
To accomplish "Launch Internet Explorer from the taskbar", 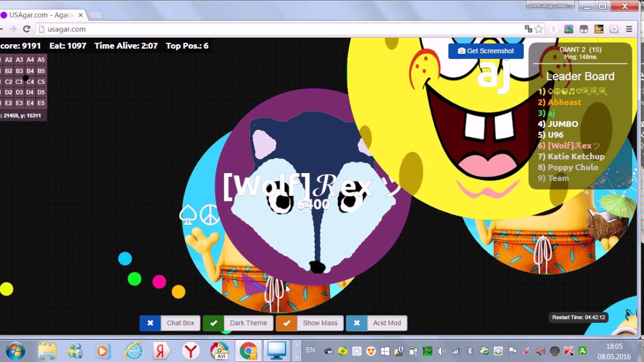I will pos(133,350).
